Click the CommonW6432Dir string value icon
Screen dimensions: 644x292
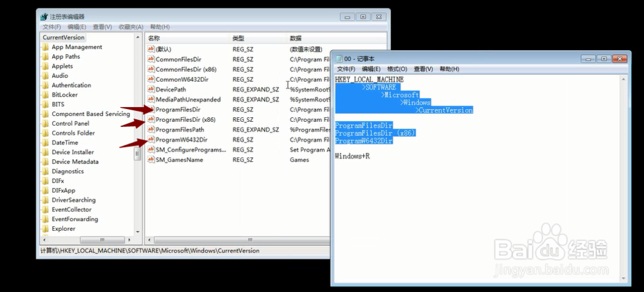click(151, 79)
